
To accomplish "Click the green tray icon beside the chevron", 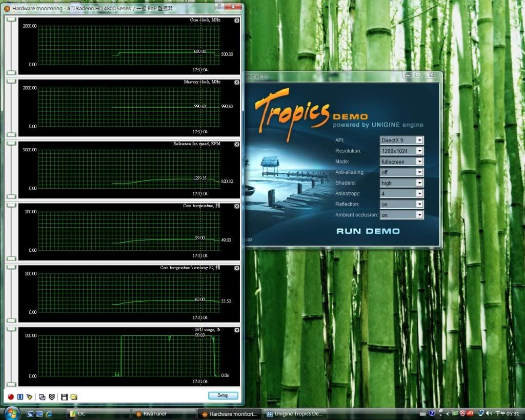I will pyautogui.click(x=455, y=414).
